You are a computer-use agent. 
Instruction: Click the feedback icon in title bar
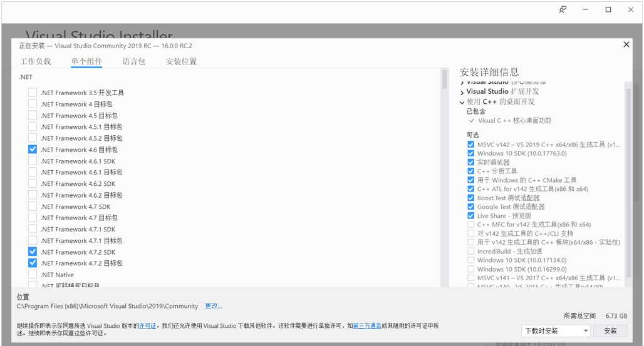point(563,9)
